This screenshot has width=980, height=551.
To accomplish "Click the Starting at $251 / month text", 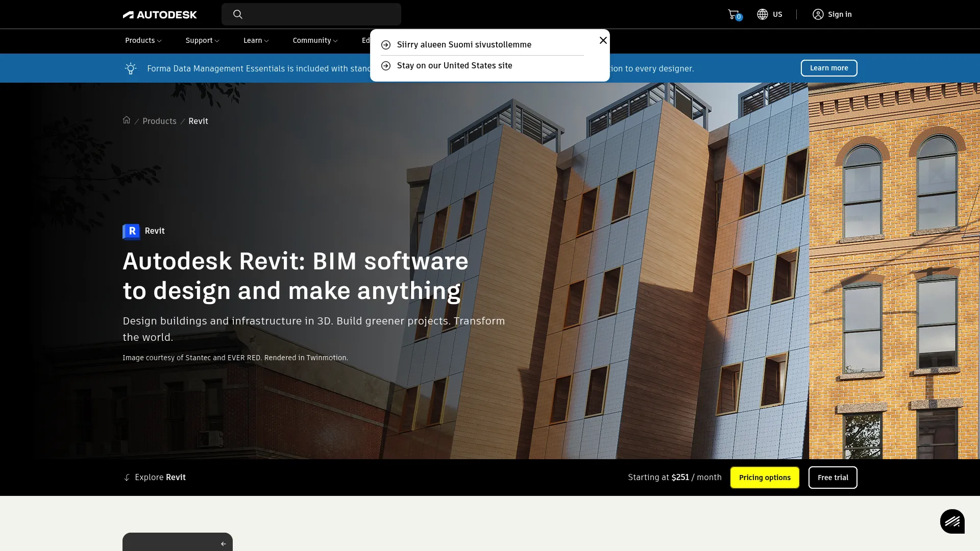I will (x=675, y=478).
